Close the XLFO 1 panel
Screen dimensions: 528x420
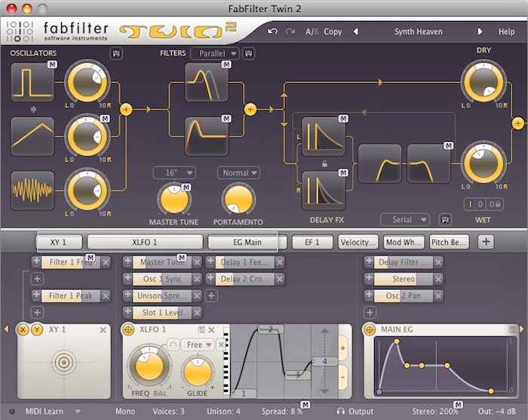(x=211, y=330)
